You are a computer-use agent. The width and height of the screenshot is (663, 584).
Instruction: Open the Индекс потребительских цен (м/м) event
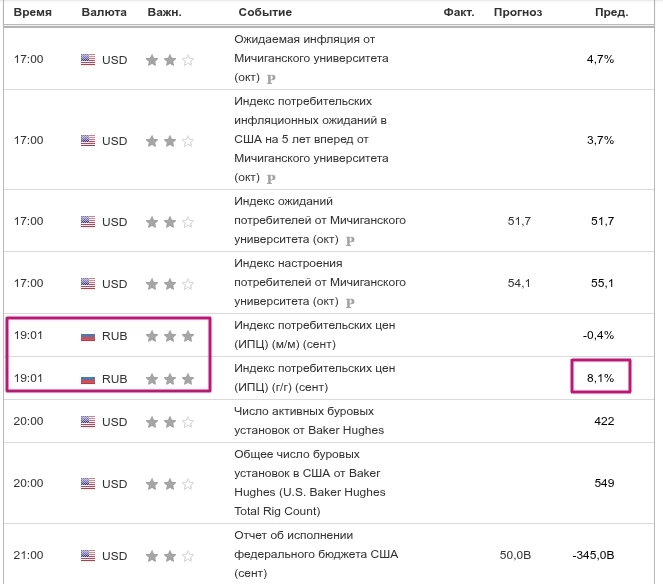312,336
